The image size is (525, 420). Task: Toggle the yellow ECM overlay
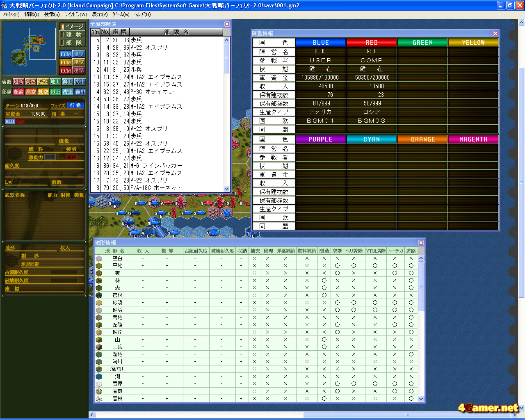click(66, 62)
